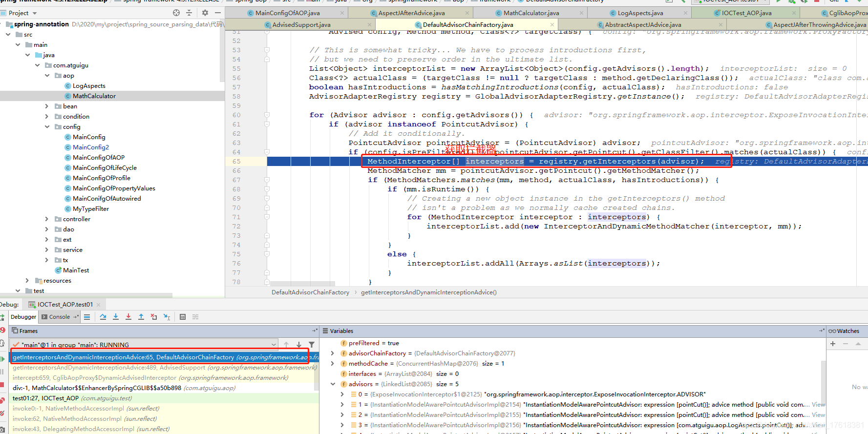The width and height of the screenshot is (868, 434).
Task: Click the move watch up arrow
Action: pos(858,344)
